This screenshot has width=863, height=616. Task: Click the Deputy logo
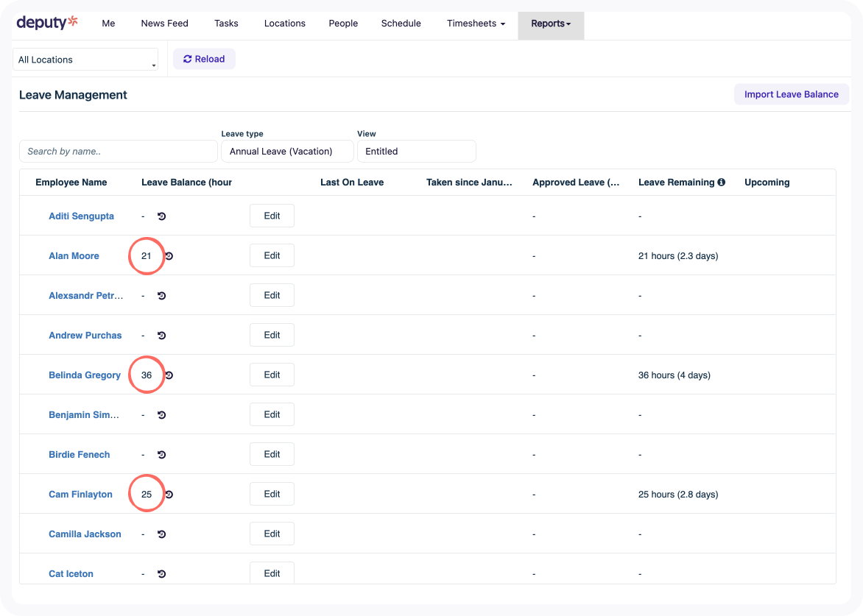(47, 23)
